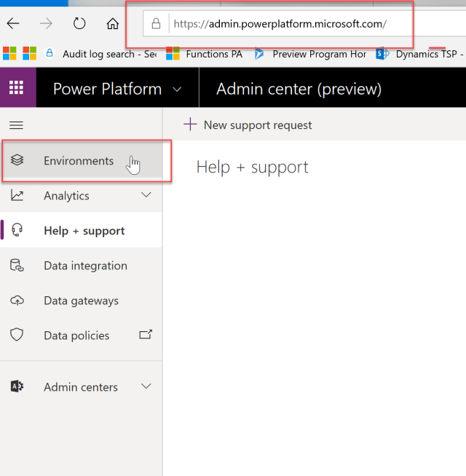Select Environments in the sidebar
The height and width of the screenshot is (476, 466).
tap(79, 161)
